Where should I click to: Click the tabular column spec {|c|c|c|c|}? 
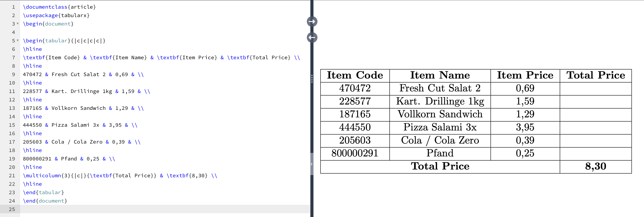point(88,41)
